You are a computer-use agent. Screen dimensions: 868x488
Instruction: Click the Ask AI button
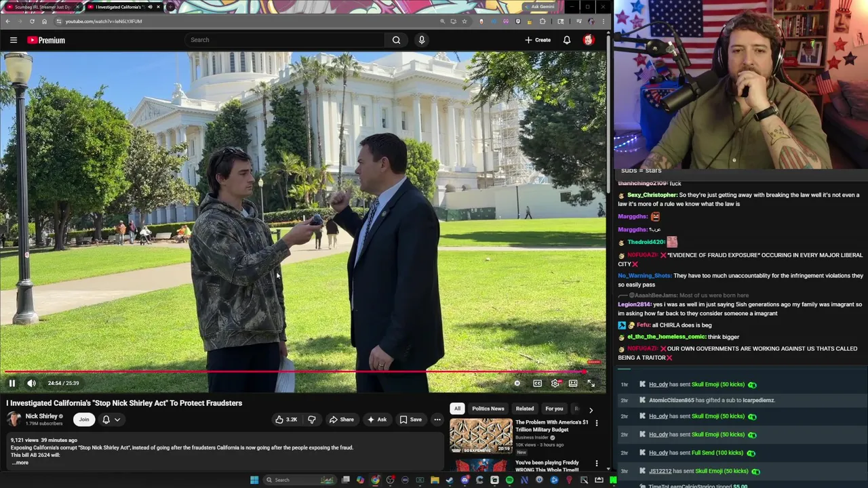tap(376, 420)
